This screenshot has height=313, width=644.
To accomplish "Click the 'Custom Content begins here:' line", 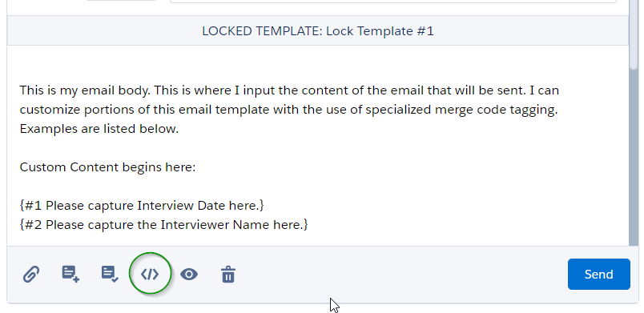I will (107, 167).
